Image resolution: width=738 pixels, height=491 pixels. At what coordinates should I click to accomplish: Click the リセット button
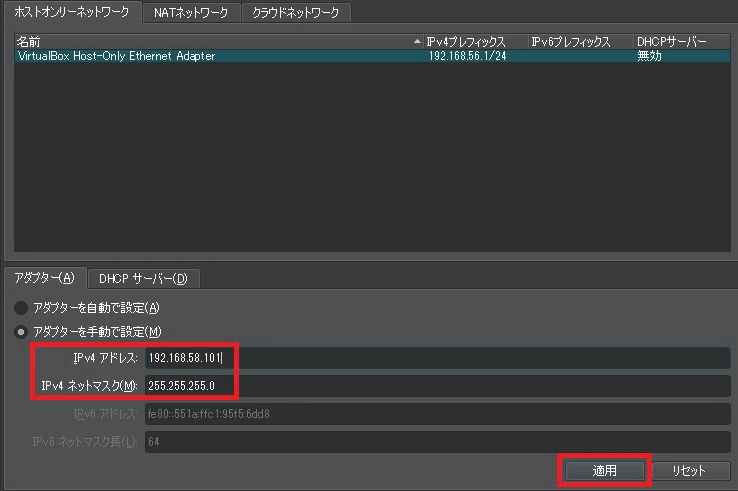(x=690, y=470)
